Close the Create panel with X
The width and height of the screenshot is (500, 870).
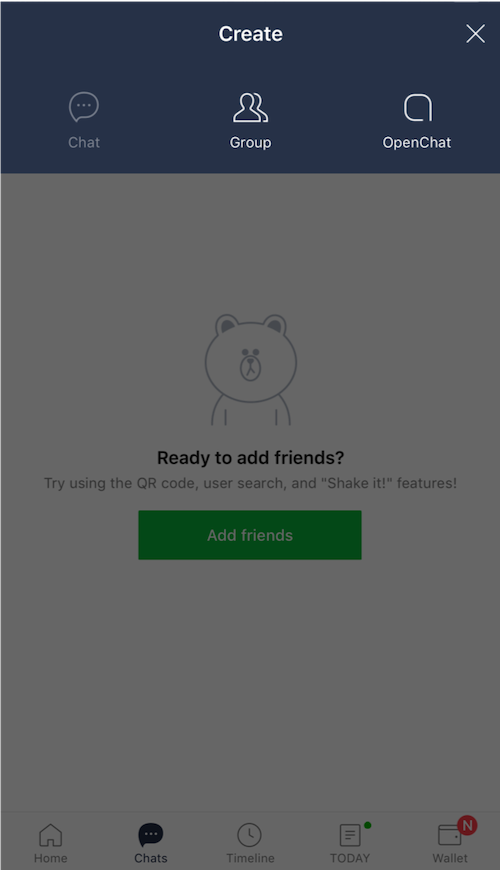476,34
